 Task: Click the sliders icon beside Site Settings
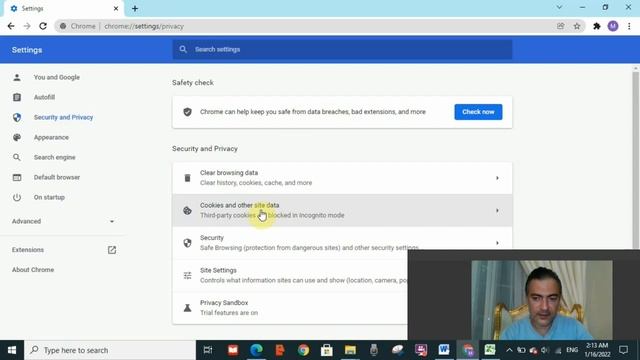tap(187, 276)
